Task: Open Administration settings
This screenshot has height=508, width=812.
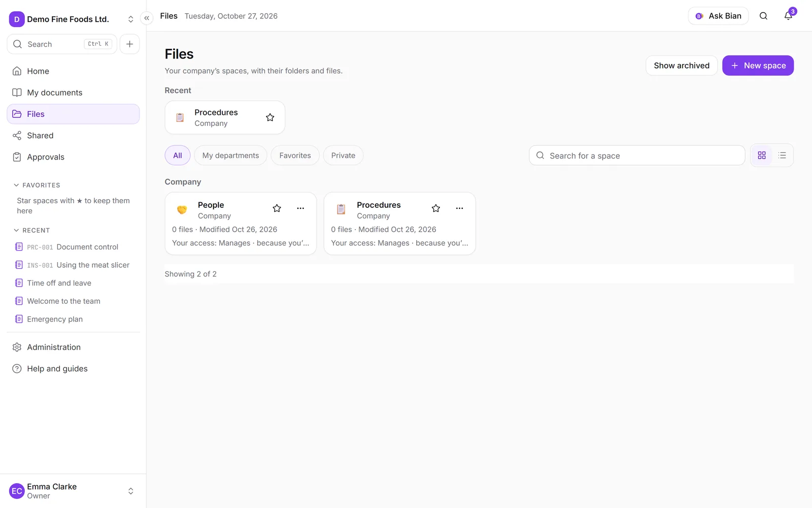Action: (x=73, y=347)
